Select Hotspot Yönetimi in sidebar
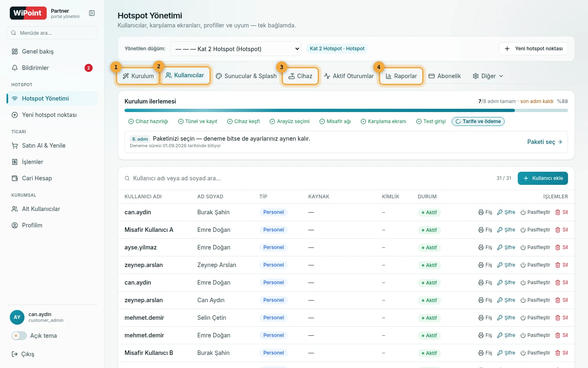This screenshot has width=588, height=368. [x=52, y=99]
